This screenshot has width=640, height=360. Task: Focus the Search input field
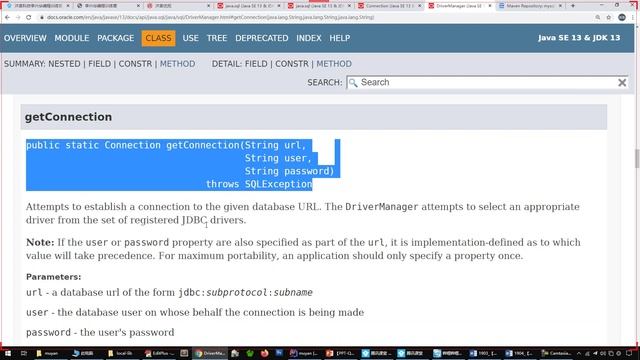[487, 83]
